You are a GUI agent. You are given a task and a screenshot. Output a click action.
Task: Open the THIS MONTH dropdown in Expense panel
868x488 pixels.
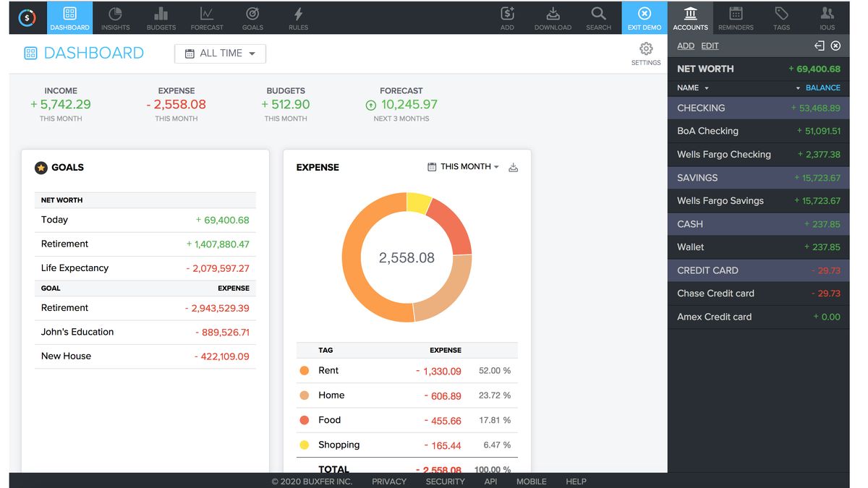point(463,166)
